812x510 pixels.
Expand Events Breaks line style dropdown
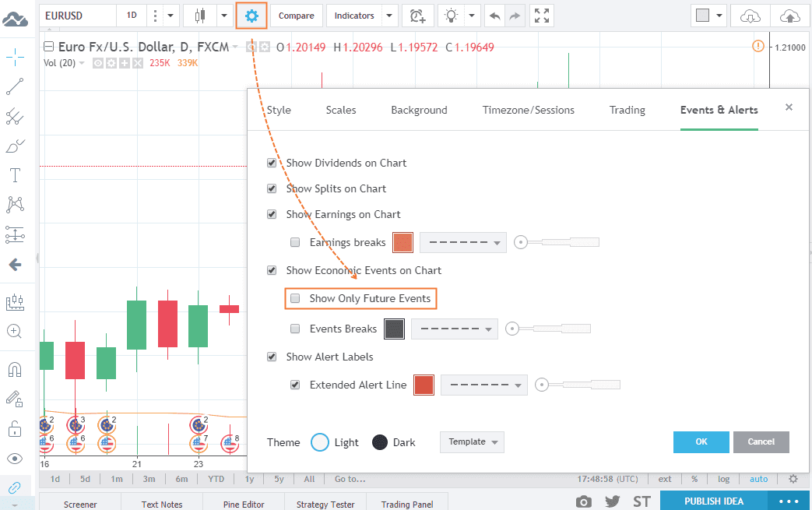(x=455, y=329)
